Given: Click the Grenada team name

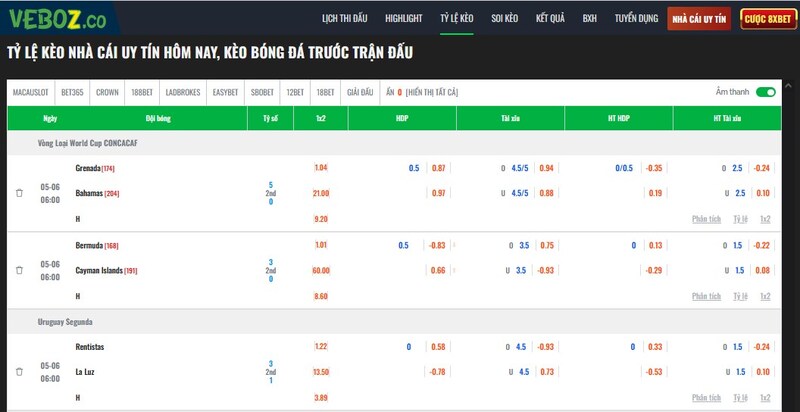Looking at the screenshot, I should tap(88, 168).
